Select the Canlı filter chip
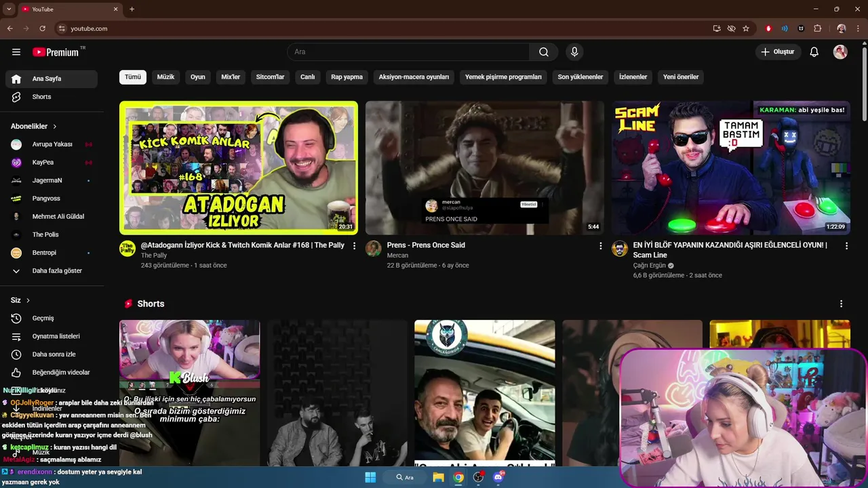868x488 pixels. click(308, 77)
